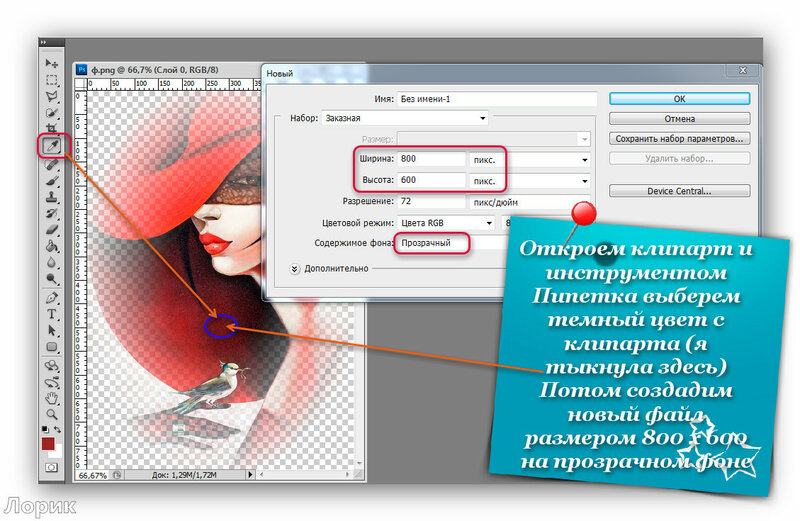The image size is (800, 521).
Task: Select the Crop tool
Action: 52,128
